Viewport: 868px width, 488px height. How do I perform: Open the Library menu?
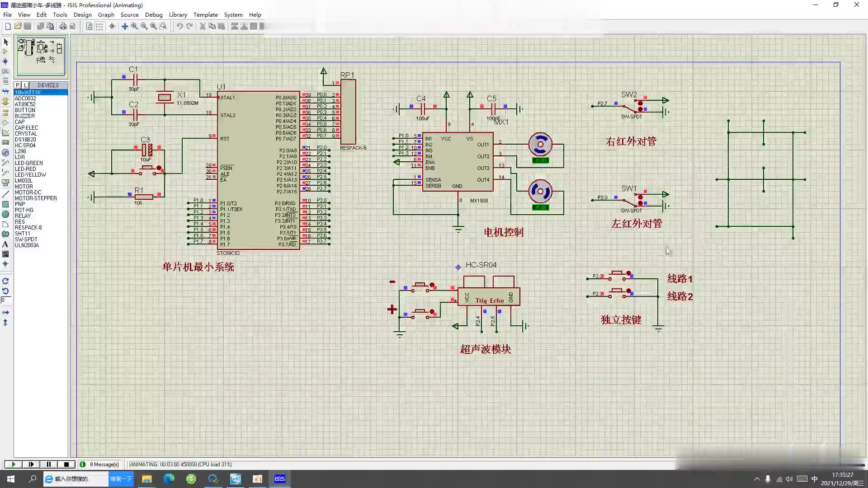(x=178, y=14)
